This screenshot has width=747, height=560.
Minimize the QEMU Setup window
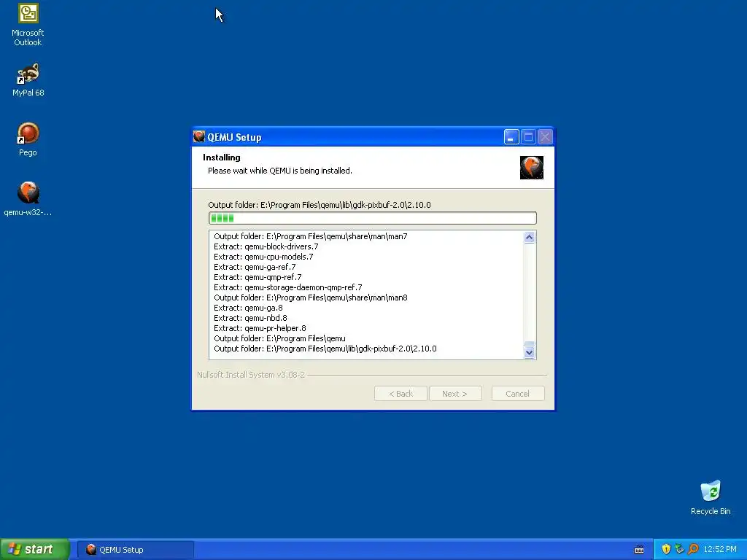(x=511, y=137)
